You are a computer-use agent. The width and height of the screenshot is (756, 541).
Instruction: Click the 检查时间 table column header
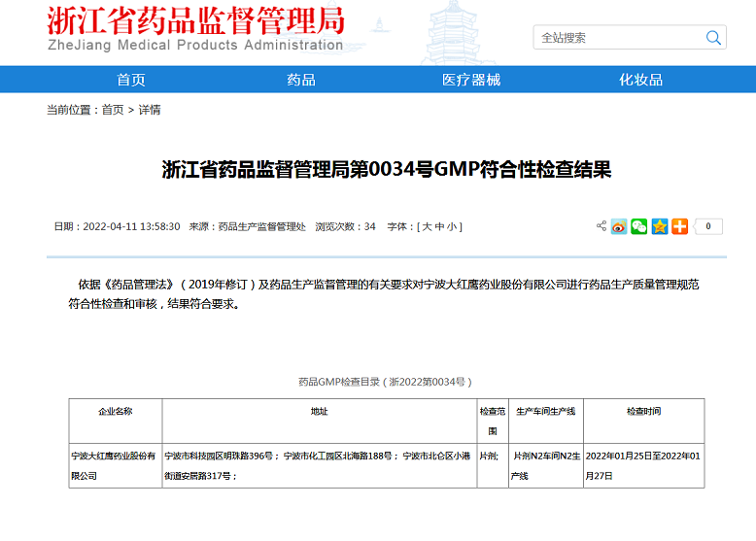(x=643, y=412)
